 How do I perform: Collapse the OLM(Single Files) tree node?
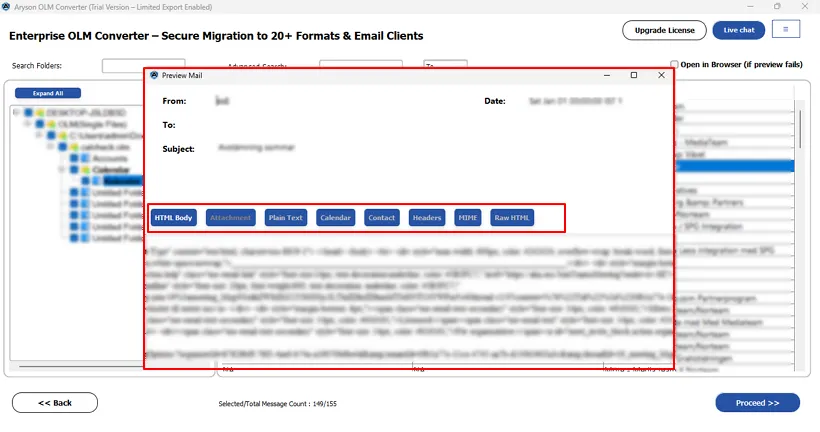(x=28, y=124)
